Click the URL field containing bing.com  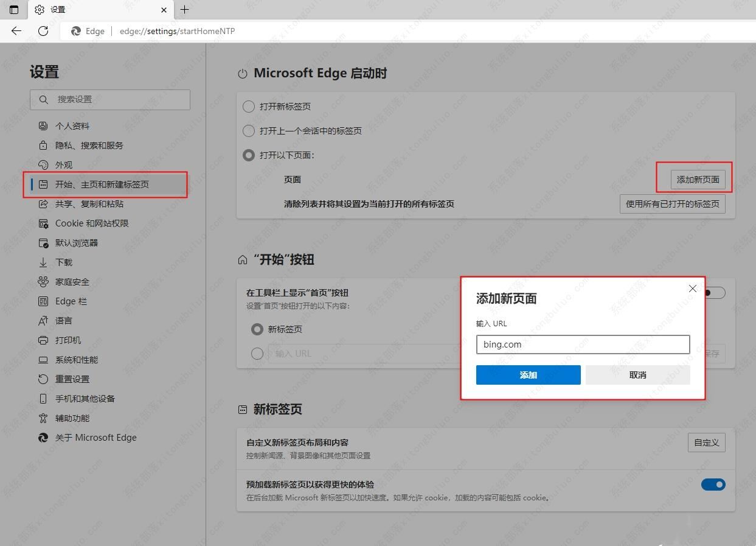coord(583,345)
